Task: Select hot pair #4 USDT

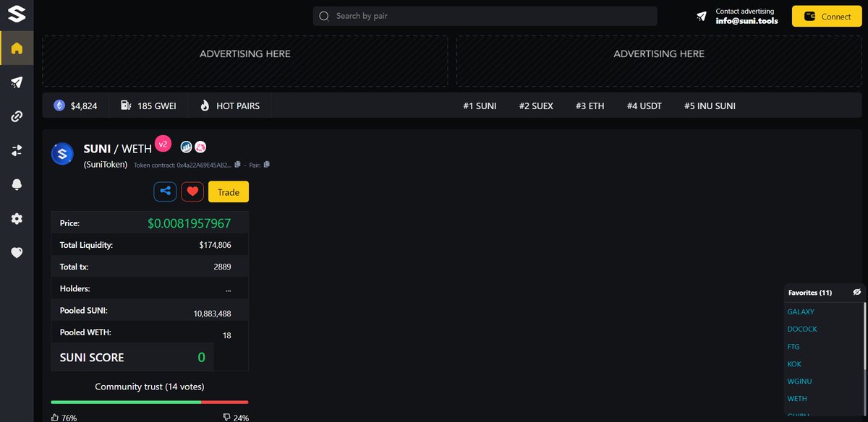Action: pos(644,105)
